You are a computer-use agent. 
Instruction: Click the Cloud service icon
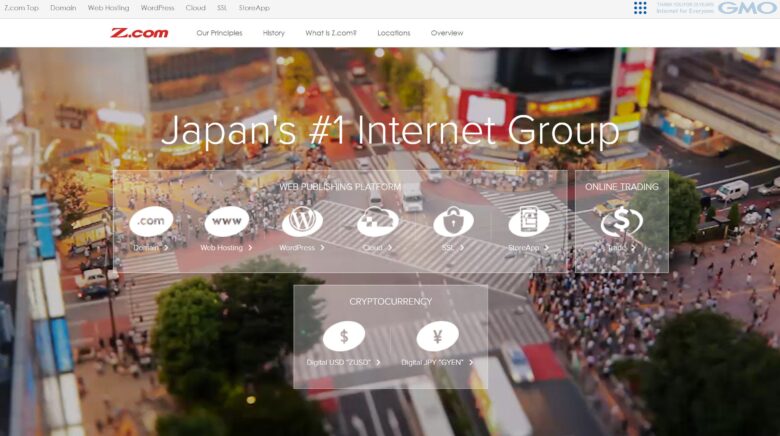click(378, 221)
